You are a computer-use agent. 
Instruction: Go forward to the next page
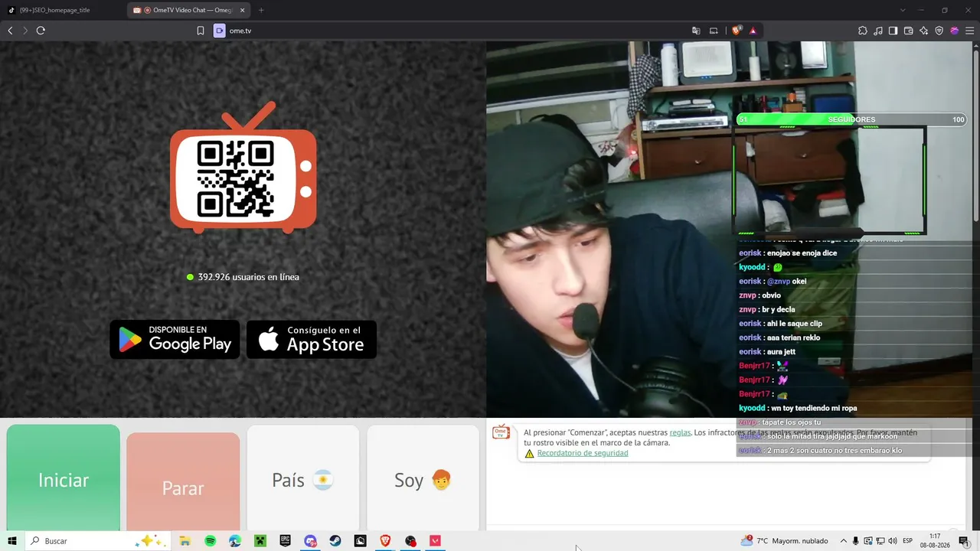click(x=24, y=31)
